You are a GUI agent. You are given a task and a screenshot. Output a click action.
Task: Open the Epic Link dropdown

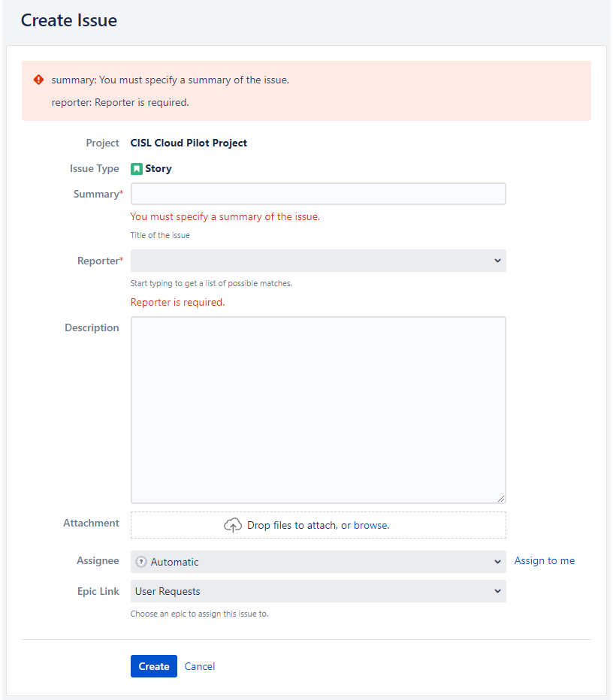(x=318, y=591)
